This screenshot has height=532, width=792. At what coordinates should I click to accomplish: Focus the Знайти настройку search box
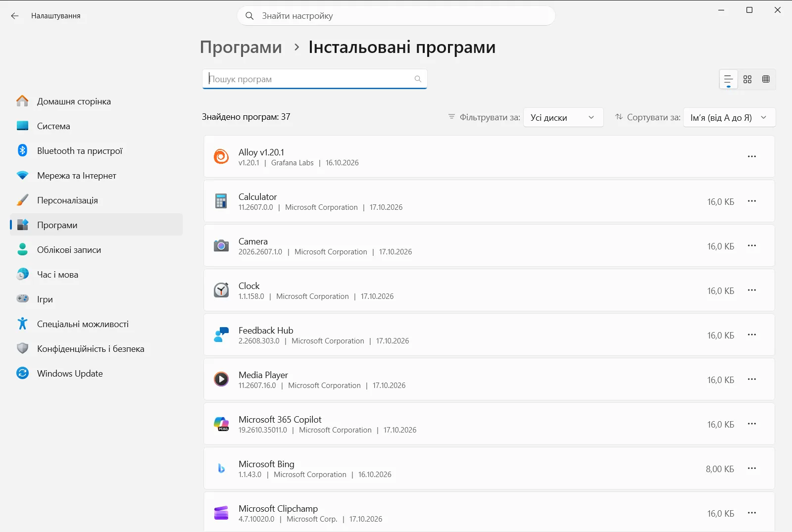pos(396,16)
